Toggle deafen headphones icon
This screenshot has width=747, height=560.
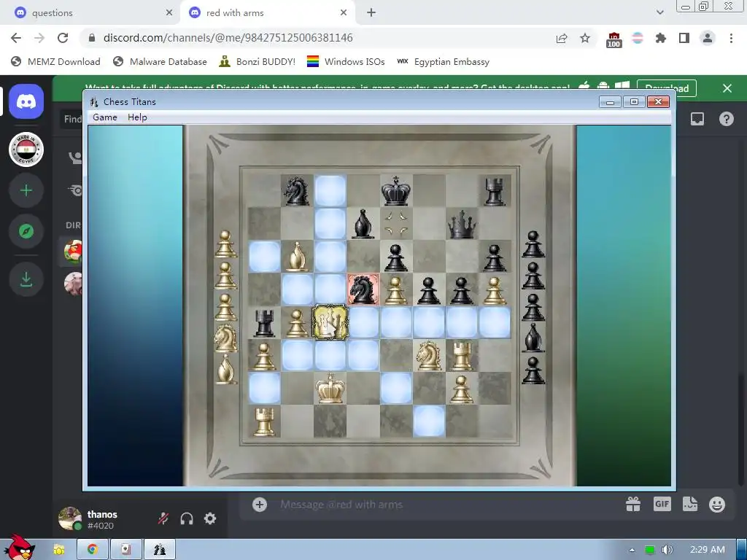[x=187, y=518]
